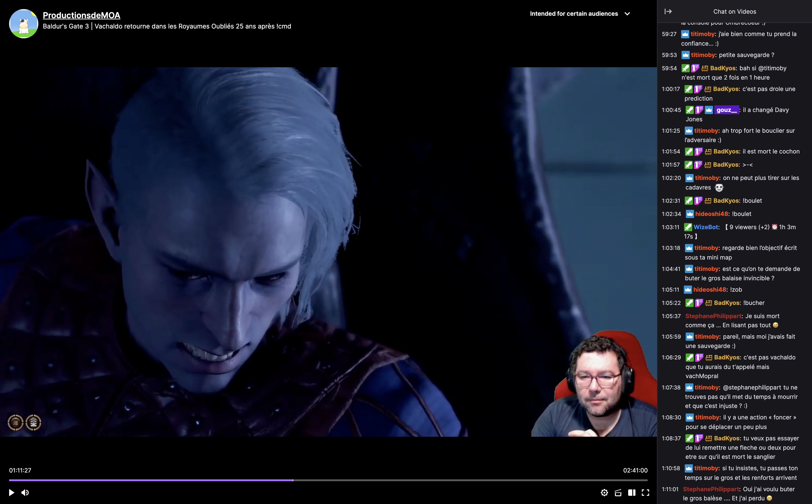The image size is (812, 504).
Task: Click hideoshi48 crown badge at 1:05:11
Action: 688,290
